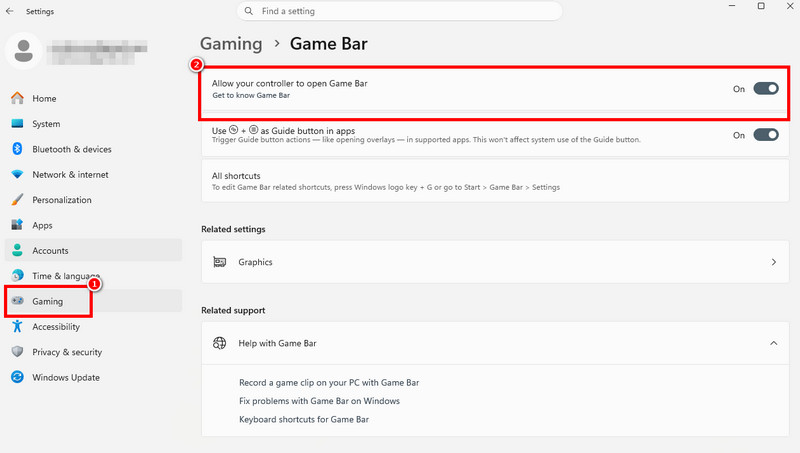Click the Time & language globe icon
The image size is (800, 453).
click(x=17, y=275)
